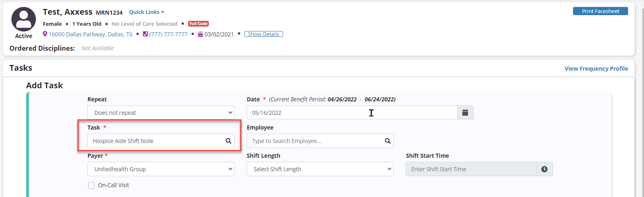Open the shift start time clock icon

(x=544, y=169)
